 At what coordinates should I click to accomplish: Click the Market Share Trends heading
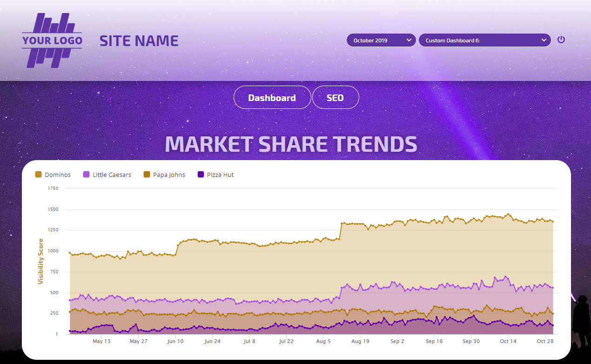291,144
